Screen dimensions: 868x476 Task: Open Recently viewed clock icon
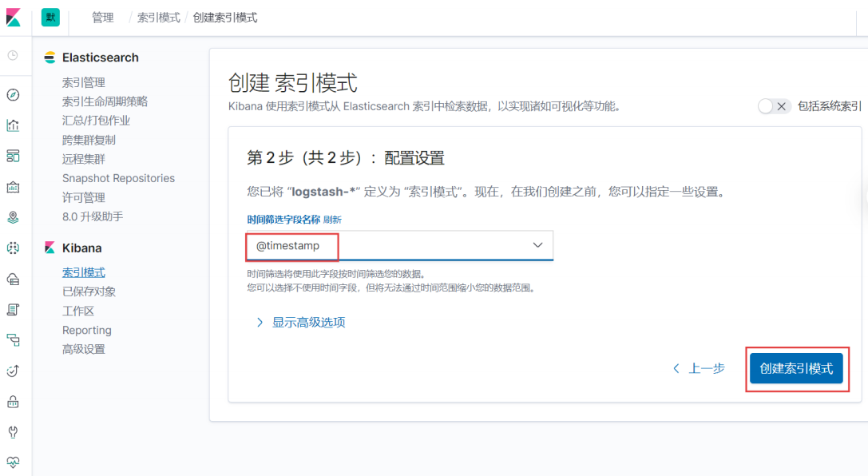click(13, 55)
